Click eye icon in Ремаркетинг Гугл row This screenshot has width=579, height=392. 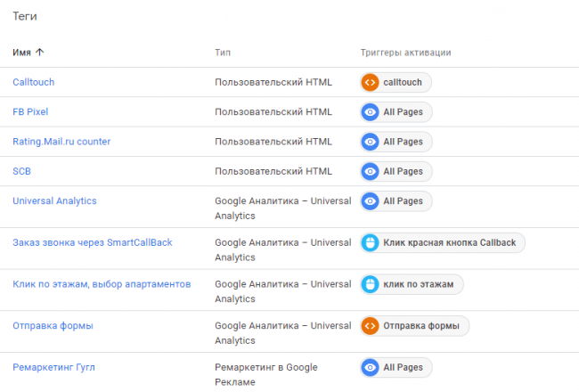pos(370,367)
